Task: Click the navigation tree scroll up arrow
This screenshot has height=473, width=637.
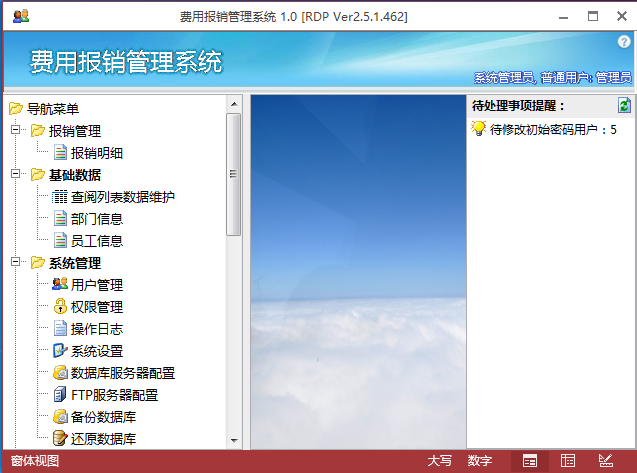Action: point(234,104)
